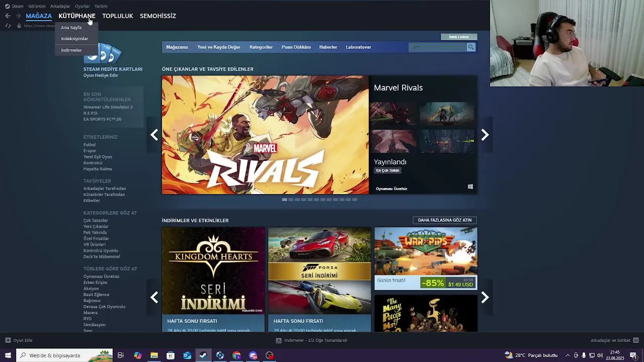Screen dimensions: 644x362
Task: Open Google Chrome from the taskbar
Action: [236, 355]
